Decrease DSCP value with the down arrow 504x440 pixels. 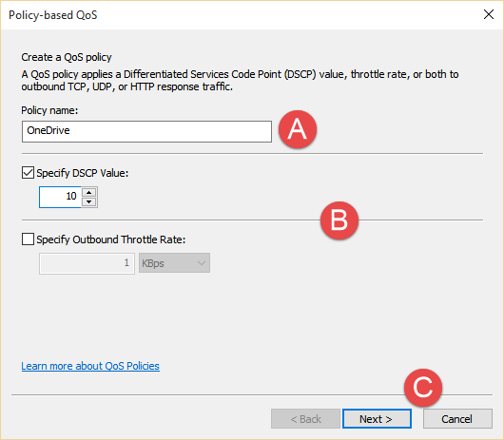[89, 201]
